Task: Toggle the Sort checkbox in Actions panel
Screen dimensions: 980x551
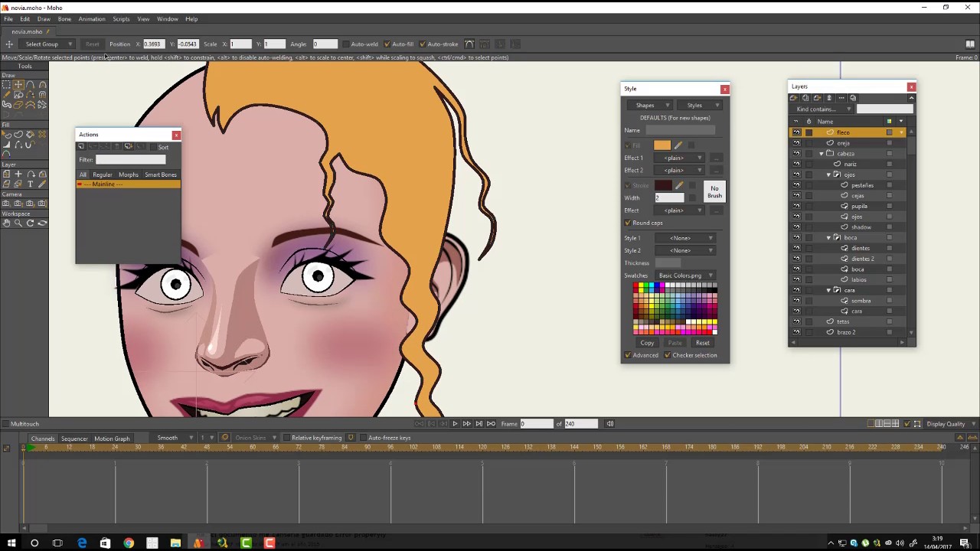Action: point(153,147)
